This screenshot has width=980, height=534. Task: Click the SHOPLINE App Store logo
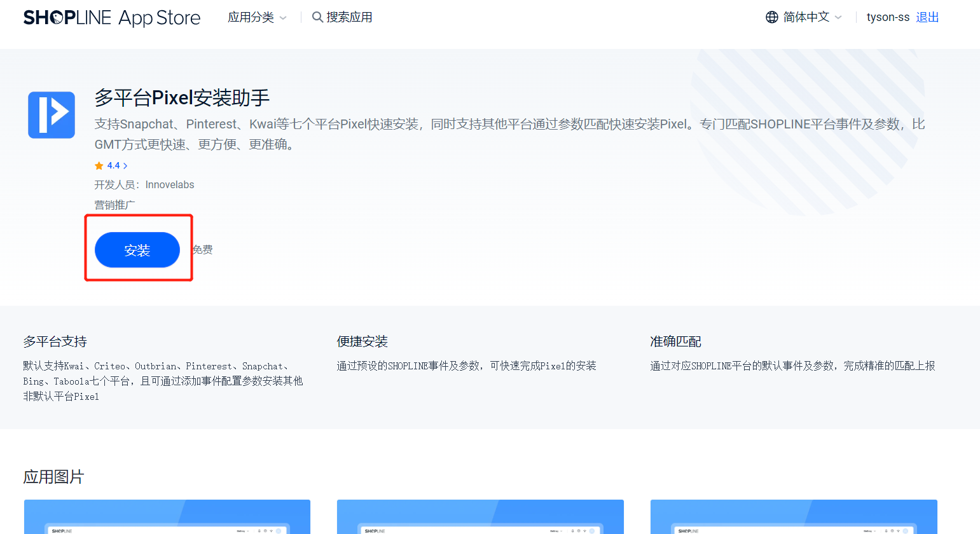(112, 18)
